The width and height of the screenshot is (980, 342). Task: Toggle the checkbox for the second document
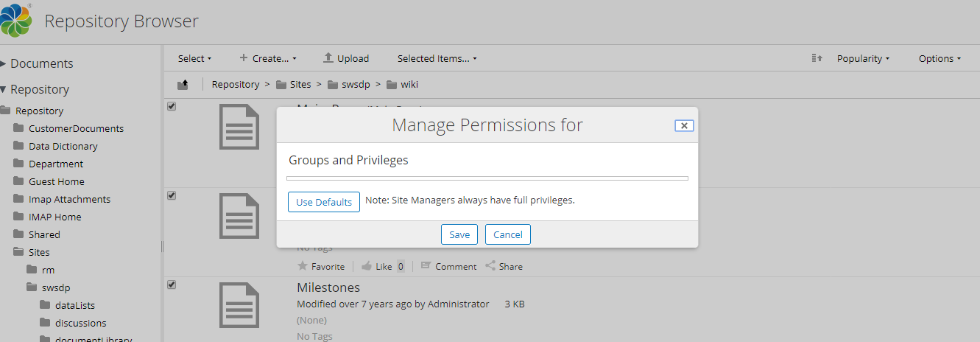pyautogui.click(x=172, y=195)
